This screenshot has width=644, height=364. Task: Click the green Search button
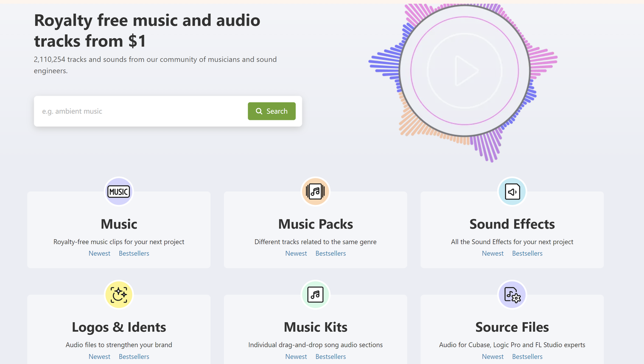[272, 111]
